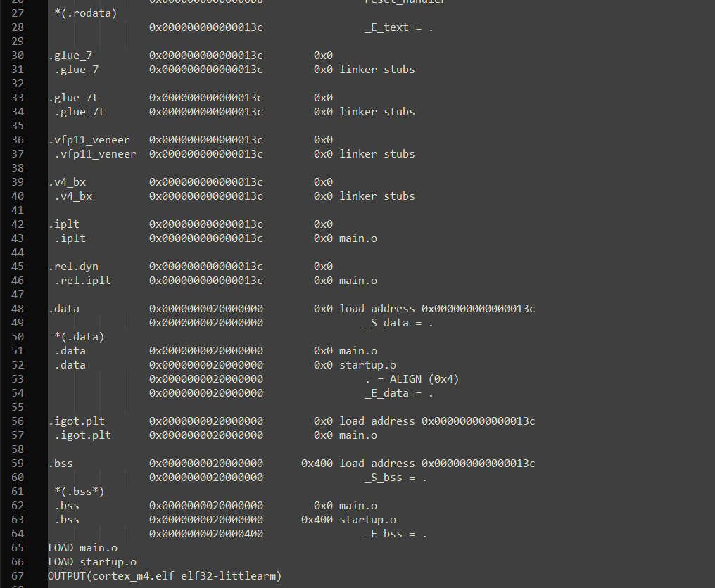This screenshot has height=588, width=715.
Task: Click line number 48 in the gutter
Action: click(x=18, y=309)
